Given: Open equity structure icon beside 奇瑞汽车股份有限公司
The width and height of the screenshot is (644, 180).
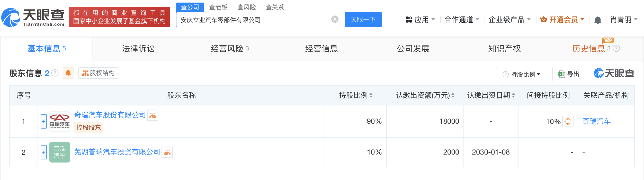Looking at the screenshot, I should click(x=153, y=115).
